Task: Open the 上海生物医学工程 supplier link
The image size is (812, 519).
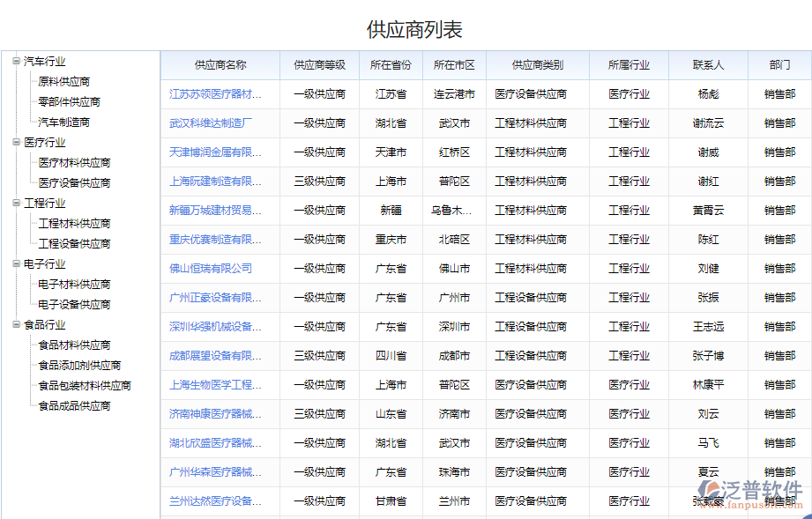Action: point(216,385)
